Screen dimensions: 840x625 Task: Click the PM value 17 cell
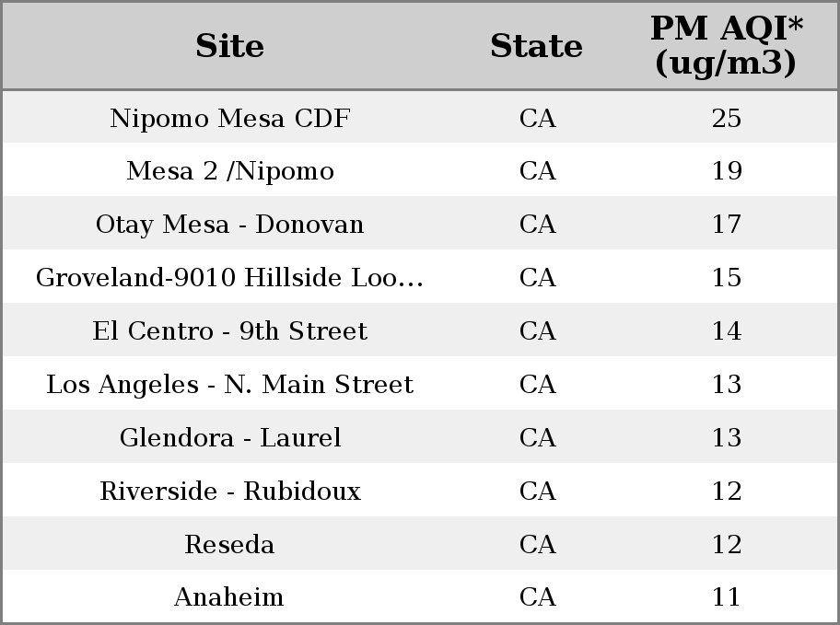727,225
